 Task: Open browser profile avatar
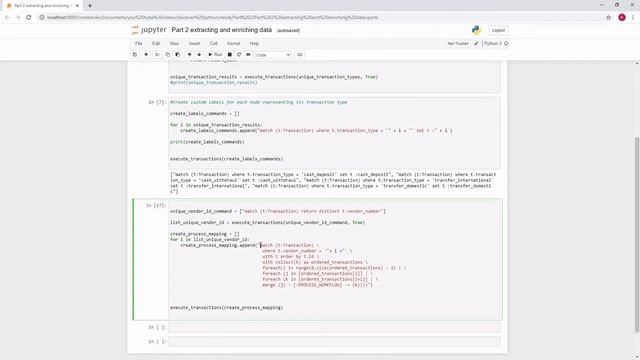coord(622,18)
